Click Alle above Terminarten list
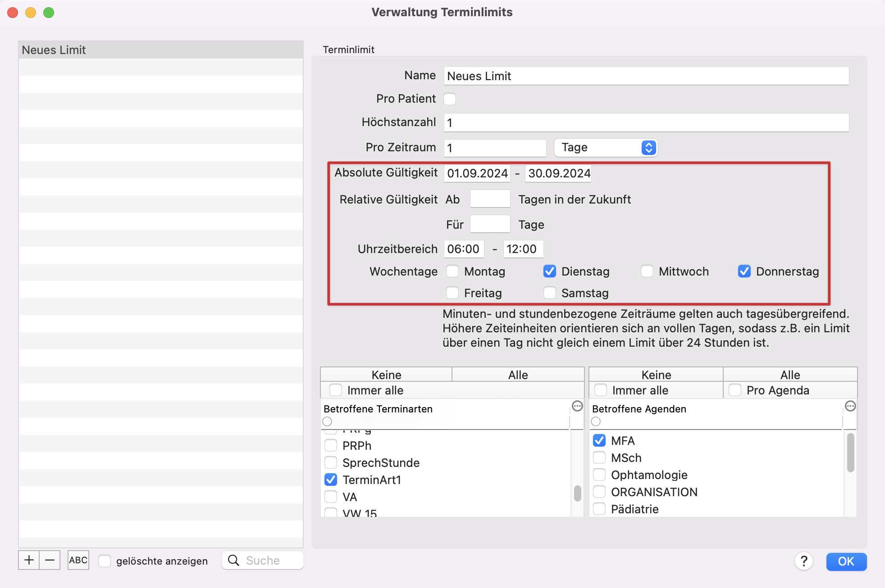Screen dimensions: 885x588 click(518, 375)
